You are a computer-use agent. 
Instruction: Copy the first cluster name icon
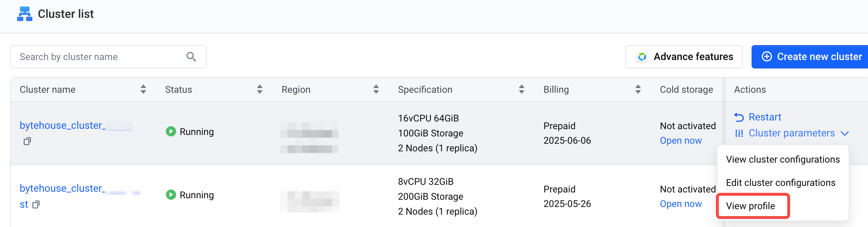tap(27, 141)
